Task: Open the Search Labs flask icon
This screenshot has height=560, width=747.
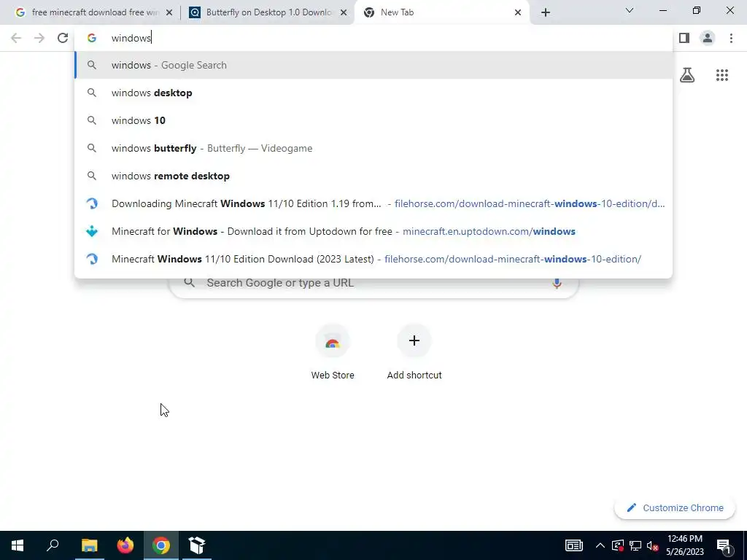Action: click(x=687, y=75)
